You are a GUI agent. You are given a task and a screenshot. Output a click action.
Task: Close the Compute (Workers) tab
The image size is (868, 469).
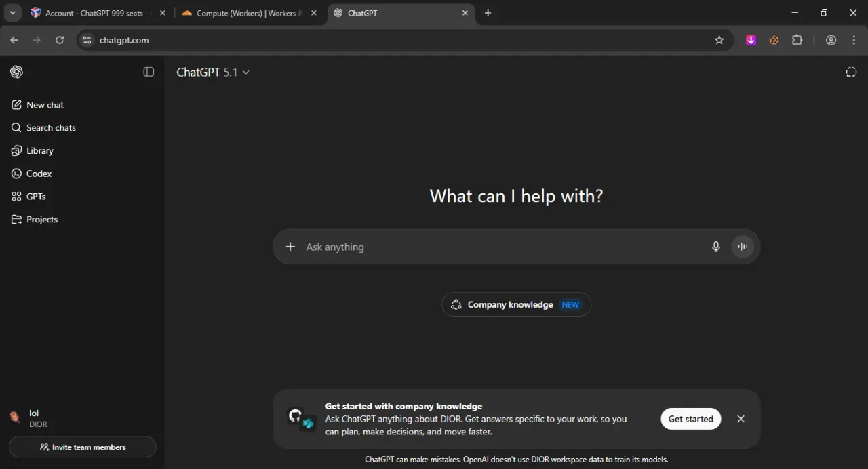[x=313, y=13]
